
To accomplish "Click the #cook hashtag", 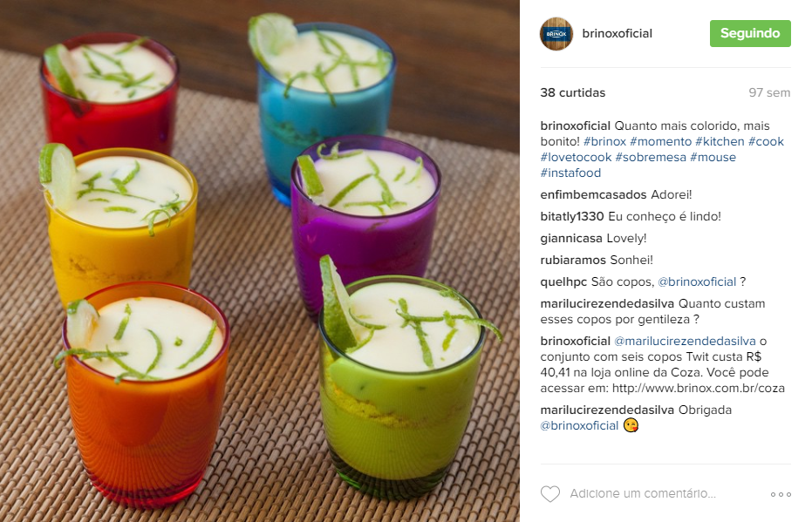I will click(x=766, y=142).
